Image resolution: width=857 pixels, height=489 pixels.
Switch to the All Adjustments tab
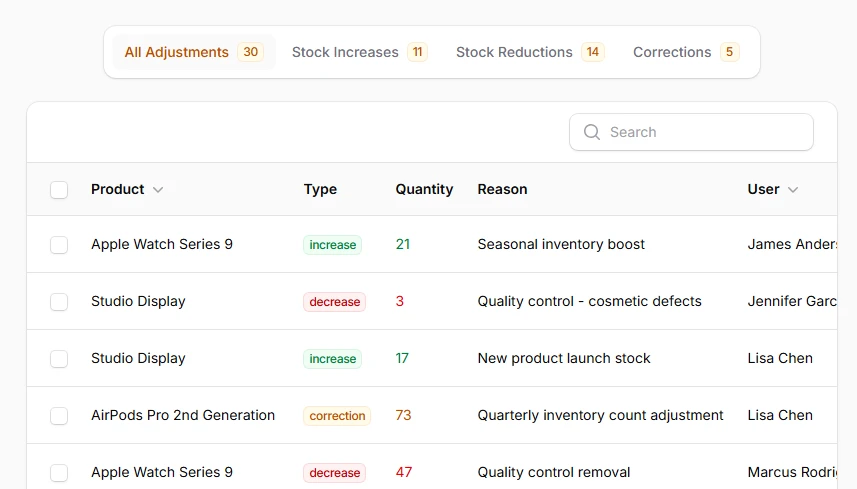tap(194, 52)
